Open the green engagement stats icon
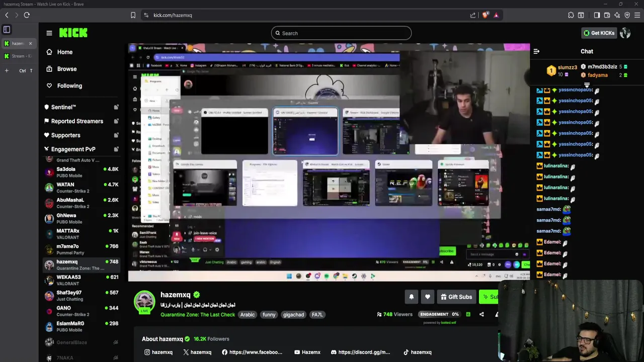Viewport: 644px width, 362px height. [468, 315]
